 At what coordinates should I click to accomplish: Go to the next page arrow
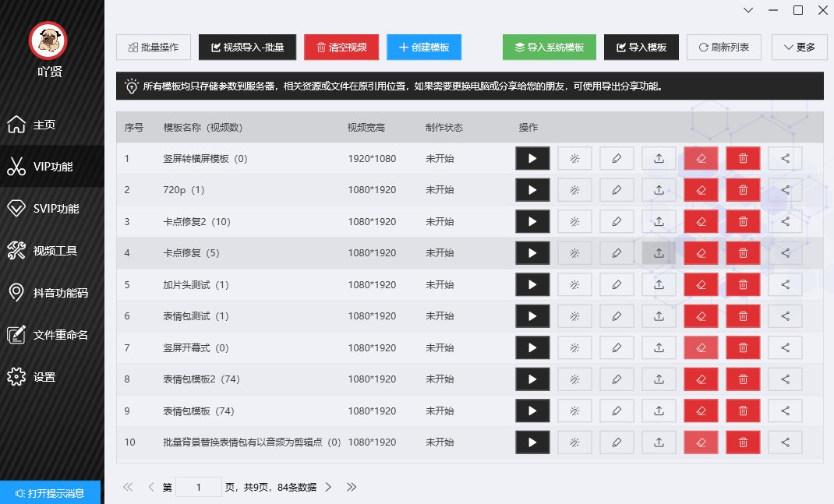[328, 487]
